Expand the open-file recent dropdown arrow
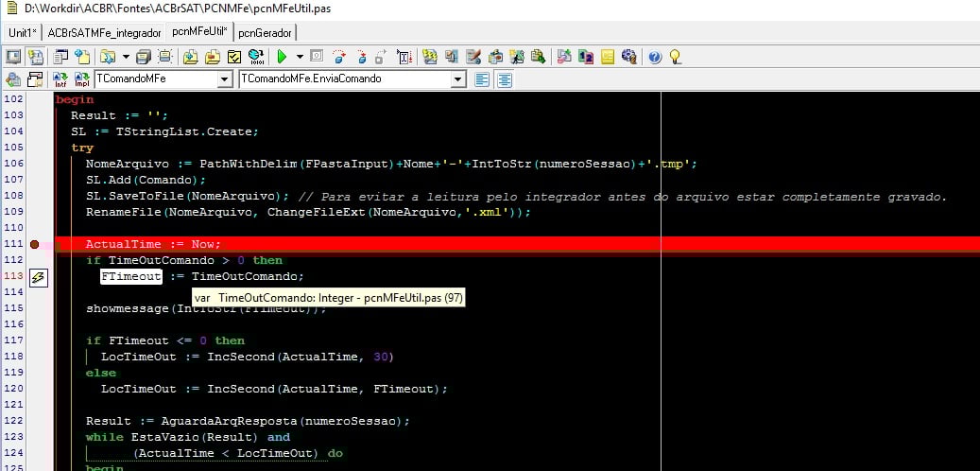The width and height of the screenshot is (980, 471). point(126,57)
